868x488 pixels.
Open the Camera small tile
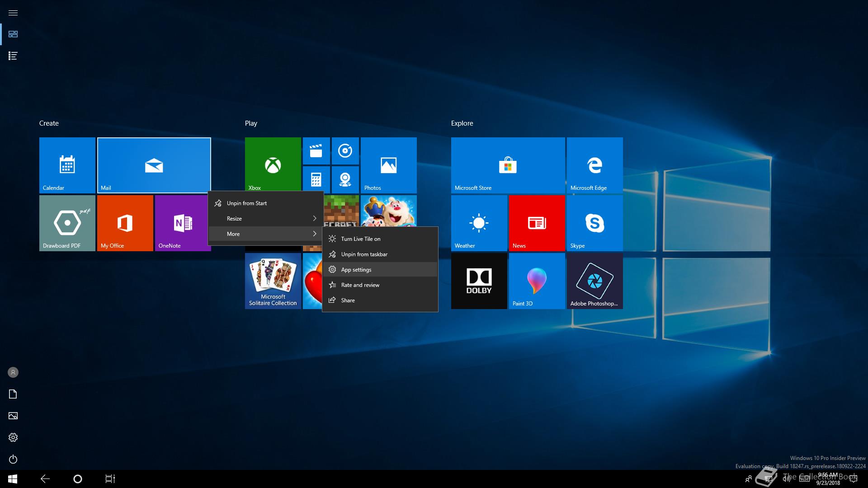345,180
